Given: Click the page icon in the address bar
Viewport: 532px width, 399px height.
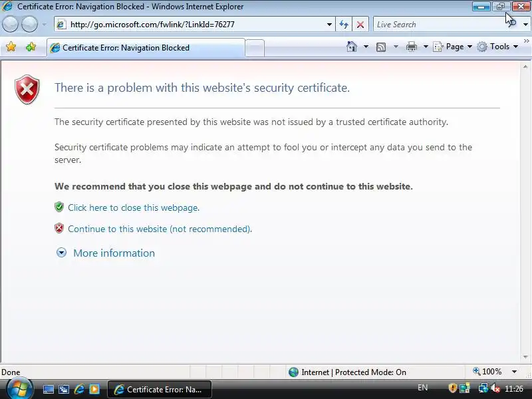Looking at the screenshot, I should pyautogui.click(x=61, y=25).
